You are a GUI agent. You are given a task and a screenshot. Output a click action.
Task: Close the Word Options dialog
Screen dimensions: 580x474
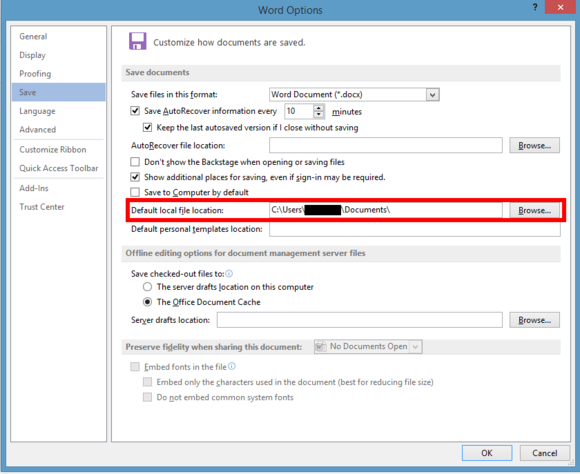click(560, 7)
